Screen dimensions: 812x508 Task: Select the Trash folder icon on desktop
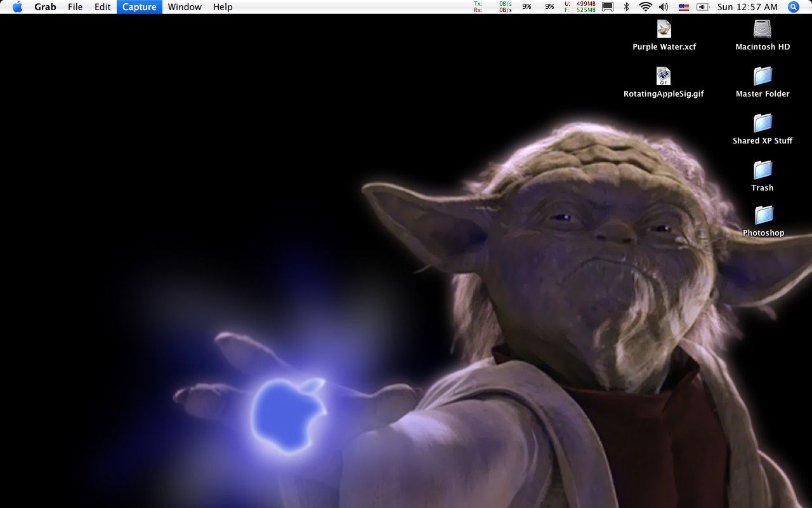point(763,170)
